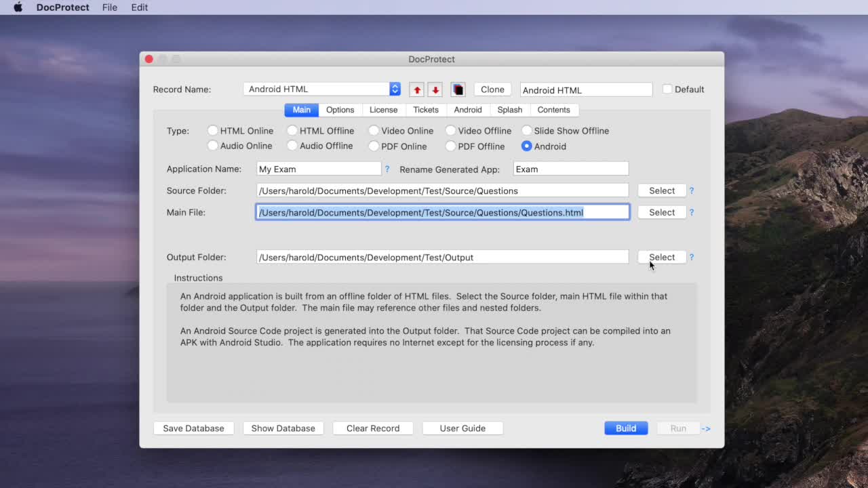Click the copy record icon beside Clone
This screenshot has height=488, width=868.
pyautogui.click(x=458, y=89)
